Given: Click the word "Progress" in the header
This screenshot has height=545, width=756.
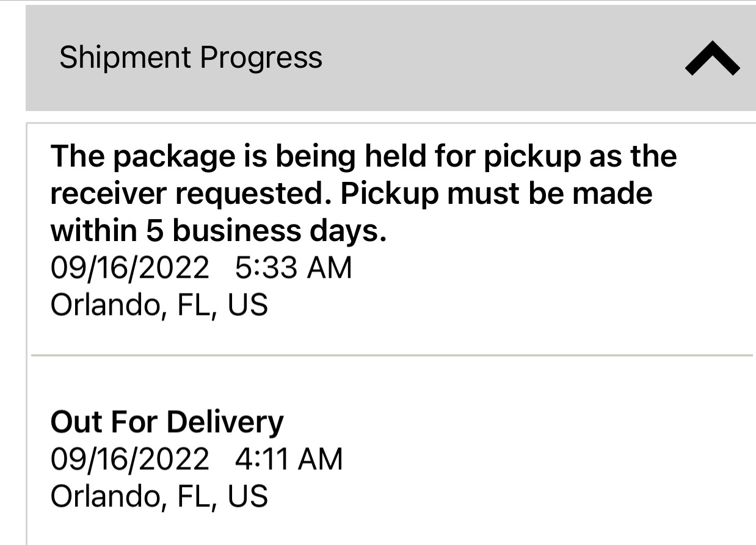Looking at the screenshot, I should tap(261, 58).
